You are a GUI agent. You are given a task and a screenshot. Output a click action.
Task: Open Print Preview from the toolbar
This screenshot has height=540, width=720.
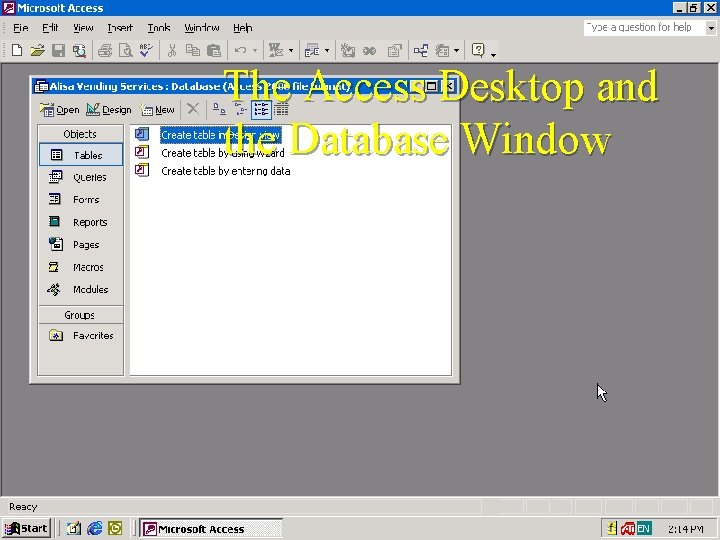click(125, 50)
